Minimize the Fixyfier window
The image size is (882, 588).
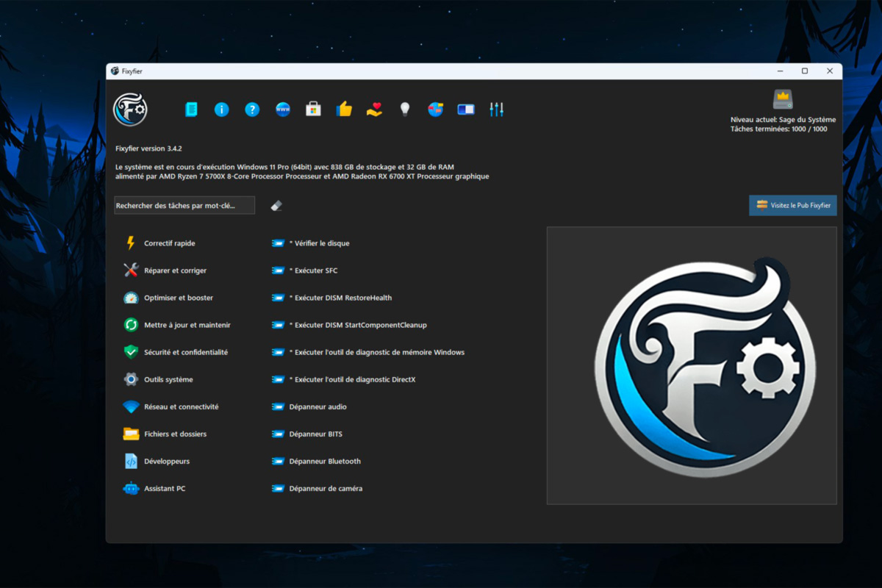780,71
